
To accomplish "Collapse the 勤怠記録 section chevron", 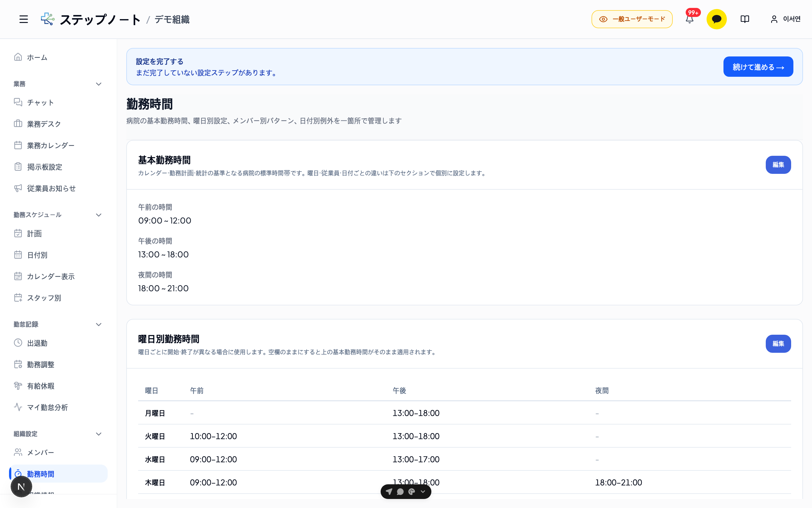I will pyautogui.click(x=99, y=325).
